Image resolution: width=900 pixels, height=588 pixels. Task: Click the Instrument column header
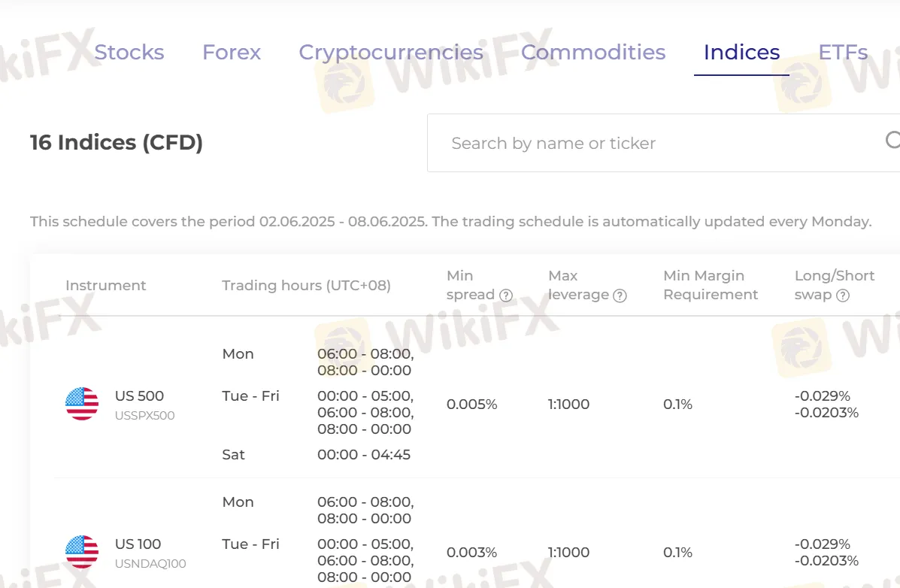105,286
